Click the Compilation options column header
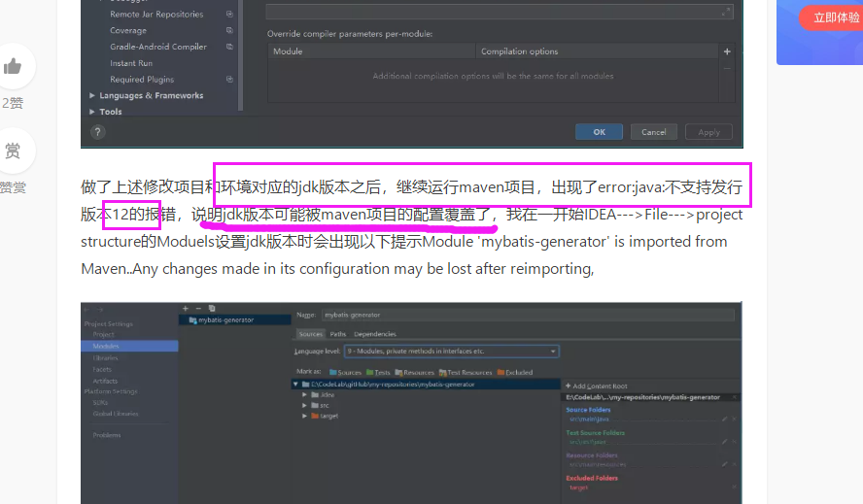This screenshot has height=504, width=863. coord(597,51)
